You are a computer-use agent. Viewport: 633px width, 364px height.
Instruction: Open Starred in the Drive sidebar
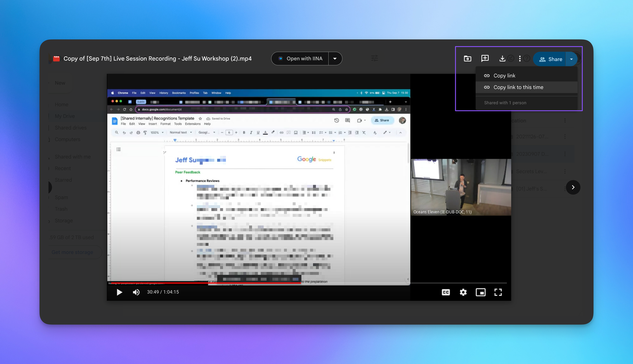pos(63,180)
